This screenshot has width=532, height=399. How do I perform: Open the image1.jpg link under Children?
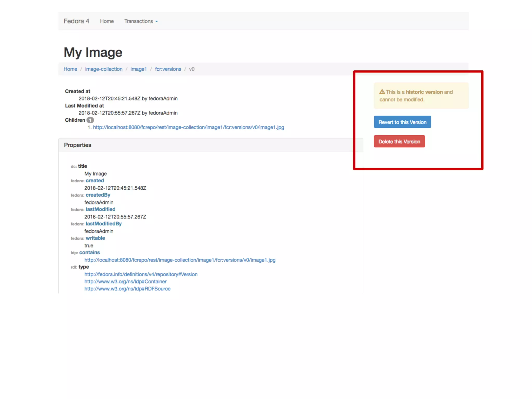(188, 127)
